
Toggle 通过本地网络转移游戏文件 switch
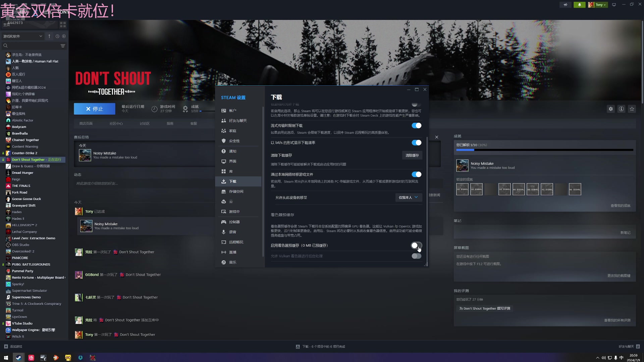point(416,174)
